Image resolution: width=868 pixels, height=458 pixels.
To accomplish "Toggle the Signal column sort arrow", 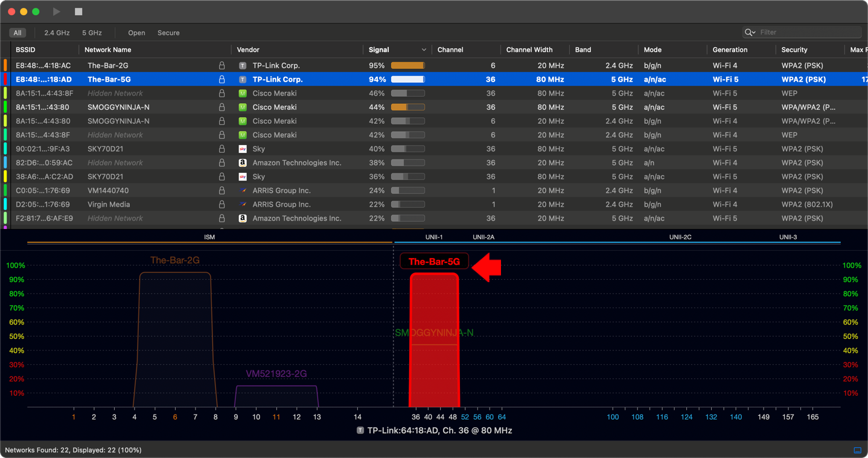I will (x=424, y=50).
